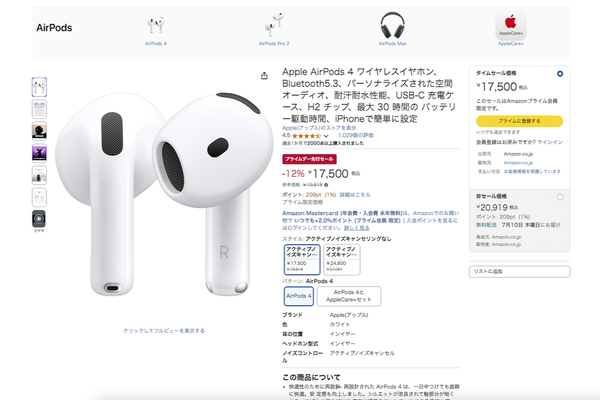Open the 1,029 ratings link
Screen dimensions: 600x400
coord(355,136)
